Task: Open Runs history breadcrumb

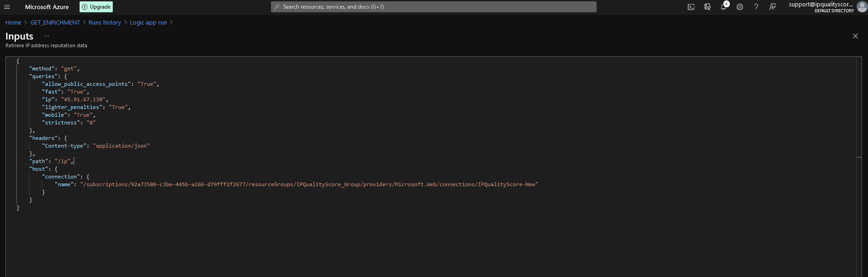Action: pos(105,22)
